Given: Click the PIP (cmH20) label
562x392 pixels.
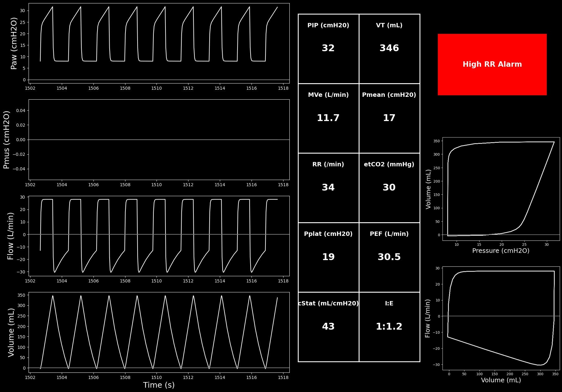Looking at the screenshot, I should click(328, 25).
